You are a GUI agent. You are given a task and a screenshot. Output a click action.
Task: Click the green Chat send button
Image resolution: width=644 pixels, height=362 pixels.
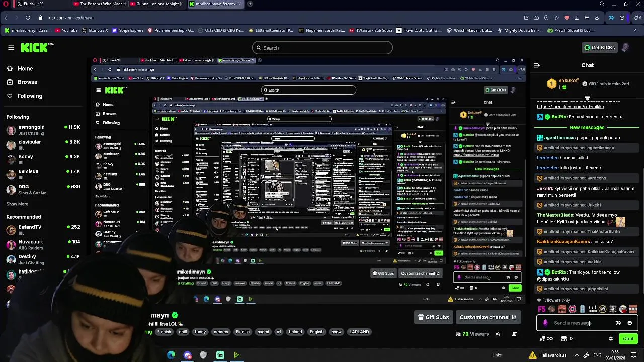pyautogui.click(x=628, y=339)
